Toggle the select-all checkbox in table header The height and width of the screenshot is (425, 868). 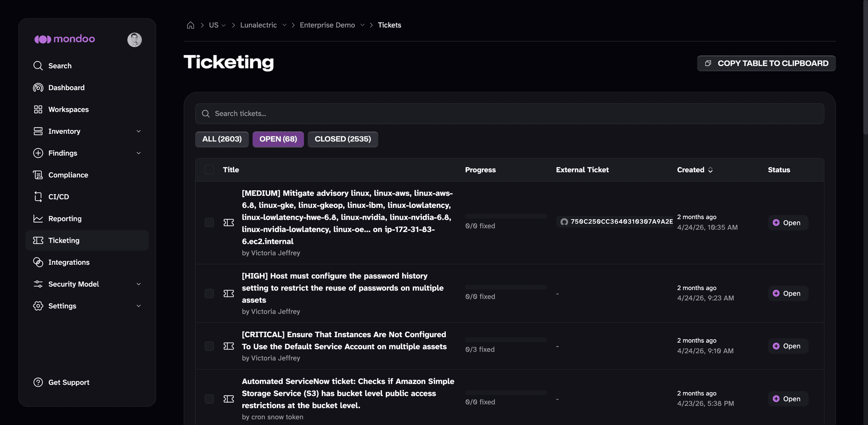point(209,170)
